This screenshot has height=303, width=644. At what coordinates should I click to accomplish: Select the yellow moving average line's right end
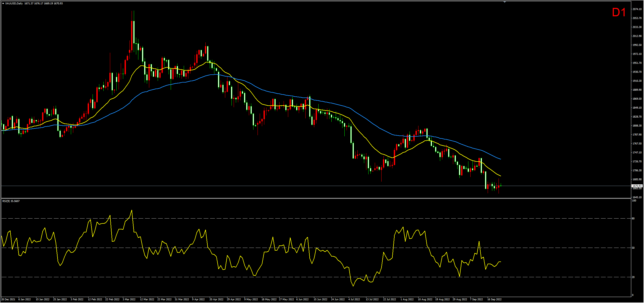click(500, 176)
